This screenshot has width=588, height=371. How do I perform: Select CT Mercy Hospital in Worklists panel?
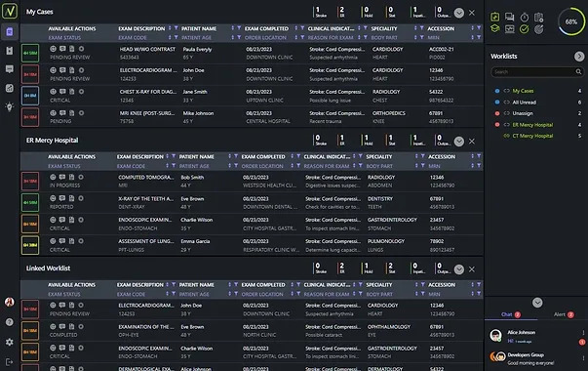coord(532,136)
